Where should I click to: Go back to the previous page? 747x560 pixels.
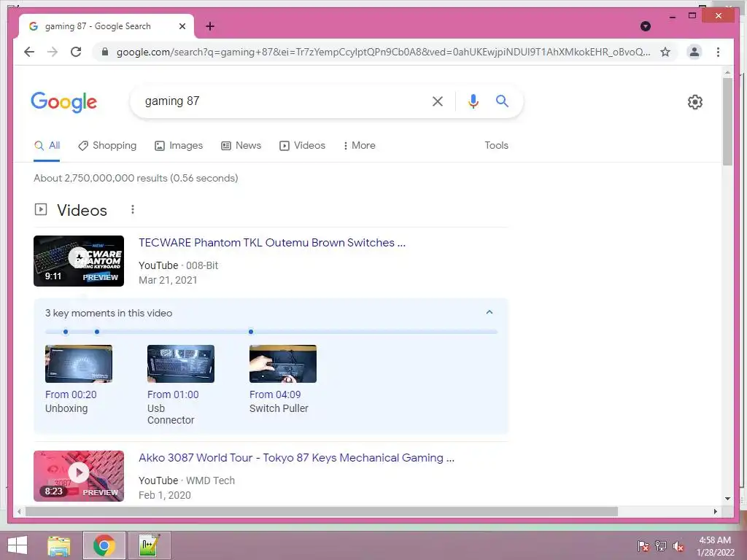[x=29, y=52]
